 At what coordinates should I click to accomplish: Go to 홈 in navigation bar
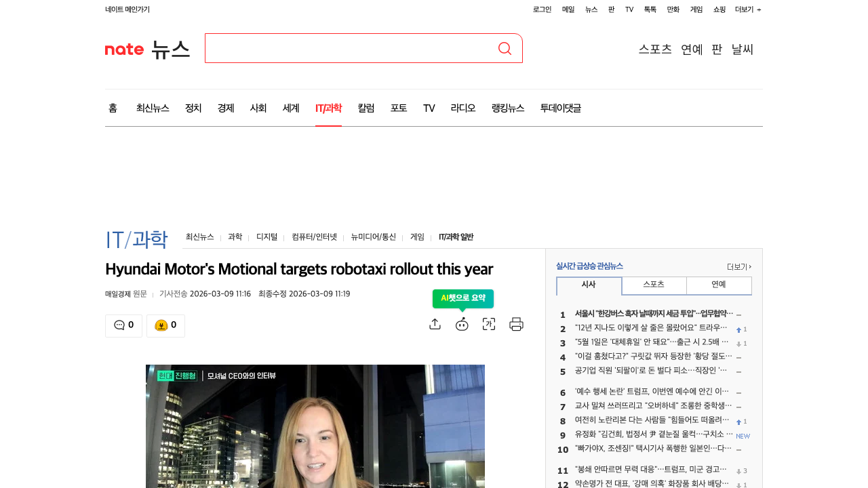pyautogui.click(x=113, y=108)
